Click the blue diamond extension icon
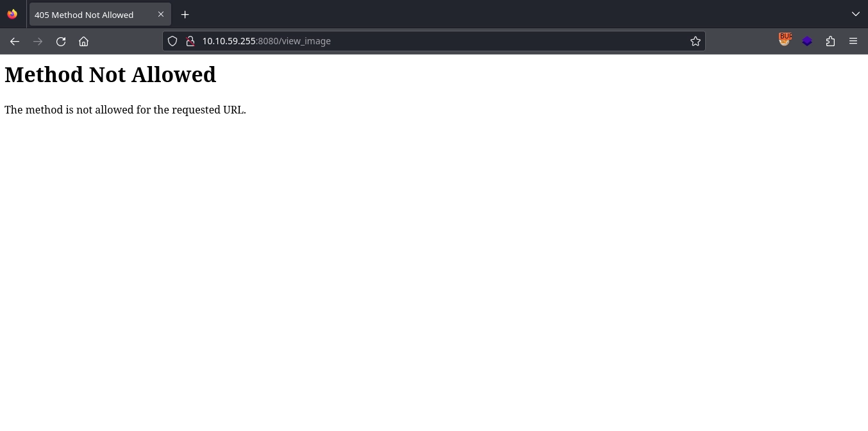 click(807, 41)
